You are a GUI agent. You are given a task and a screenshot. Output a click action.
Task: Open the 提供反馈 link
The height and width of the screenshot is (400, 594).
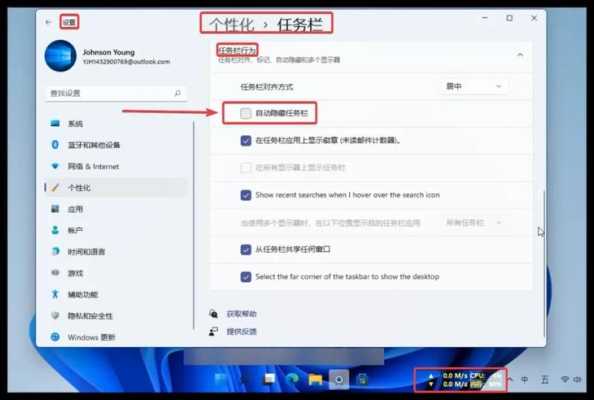coord(241,331)
